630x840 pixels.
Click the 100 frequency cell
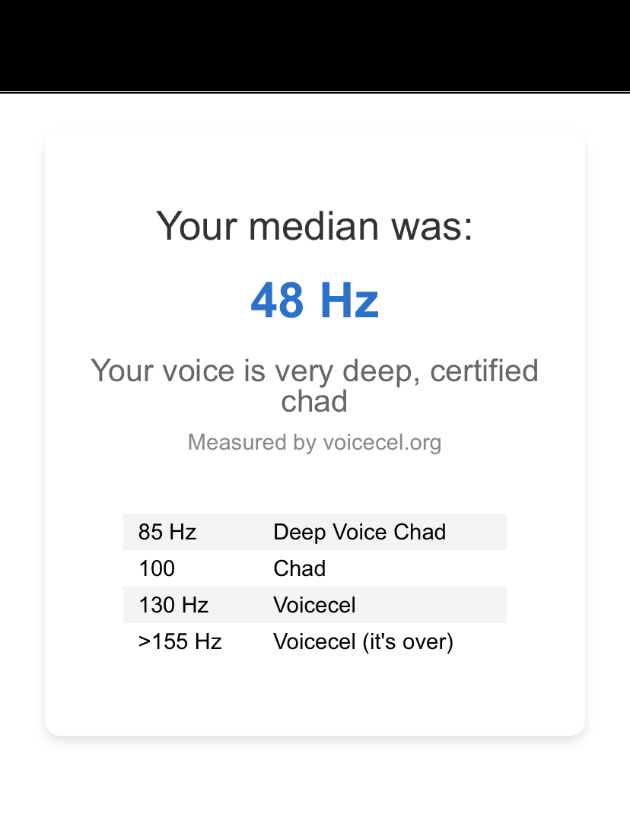[157, 568]
